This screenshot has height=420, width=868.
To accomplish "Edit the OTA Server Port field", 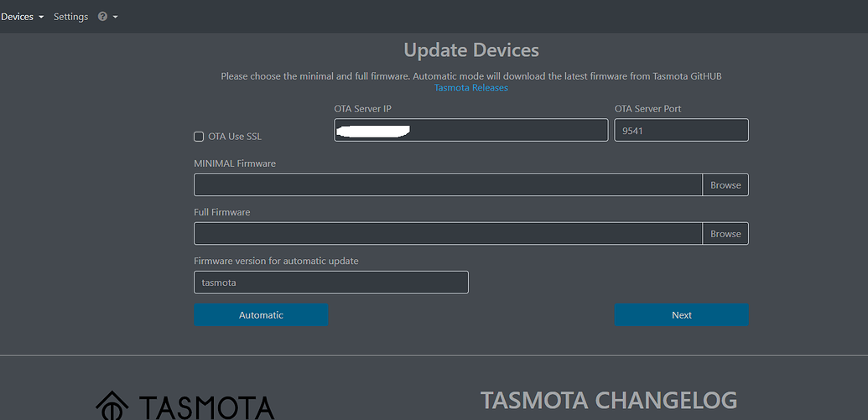I will [x=682, y=130].
